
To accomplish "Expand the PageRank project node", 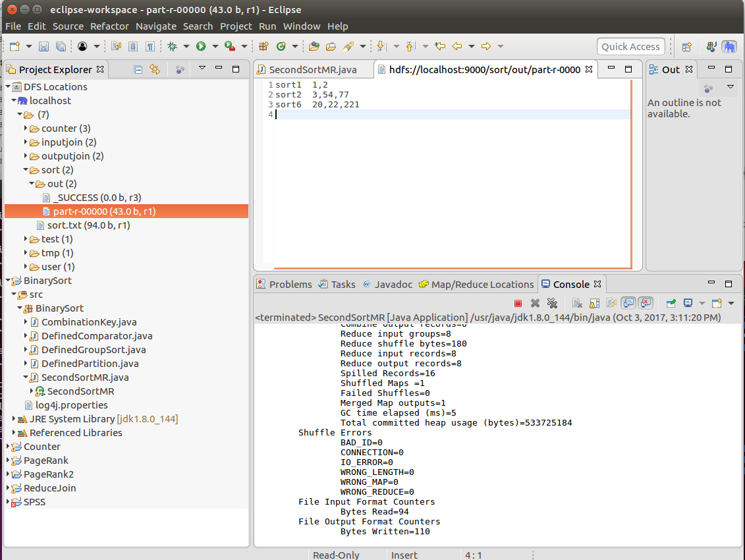I will tap(8, 461).
